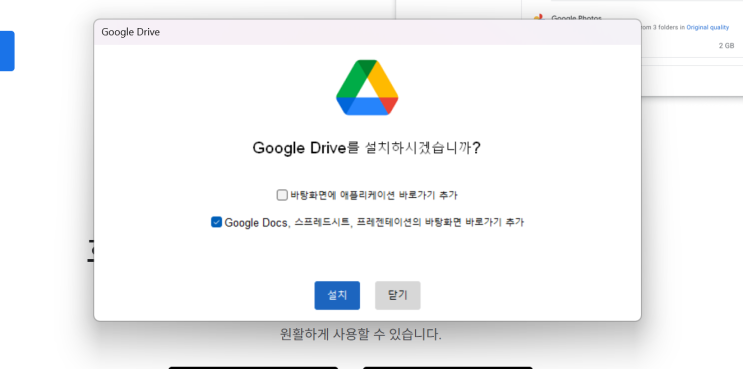Click '원활하게 사용할 수 있습니다.' text behind dialog
The height and width of the screenshot is (369, 743).
(x=361, y=334)
